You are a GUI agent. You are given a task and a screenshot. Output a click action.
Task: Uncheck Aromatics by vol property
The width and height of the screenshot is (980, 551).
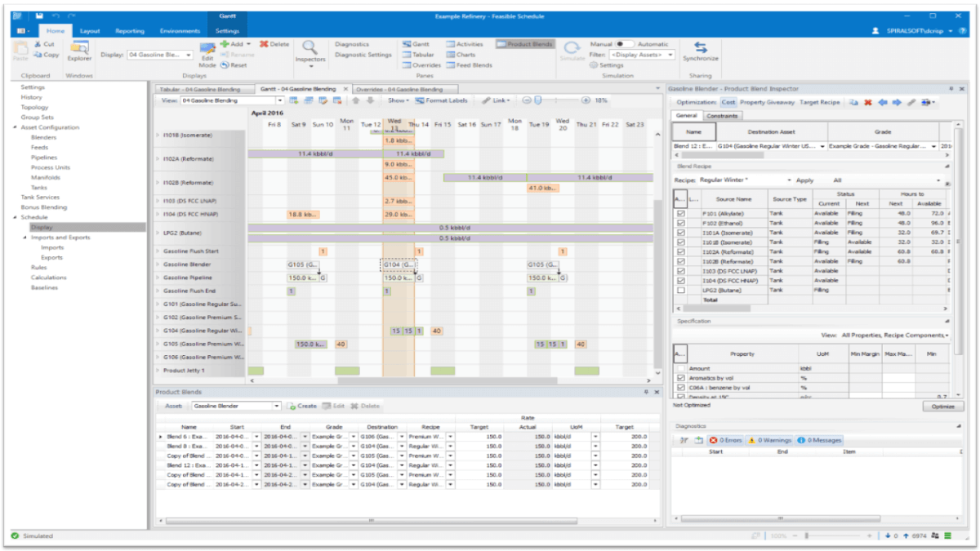680,378
